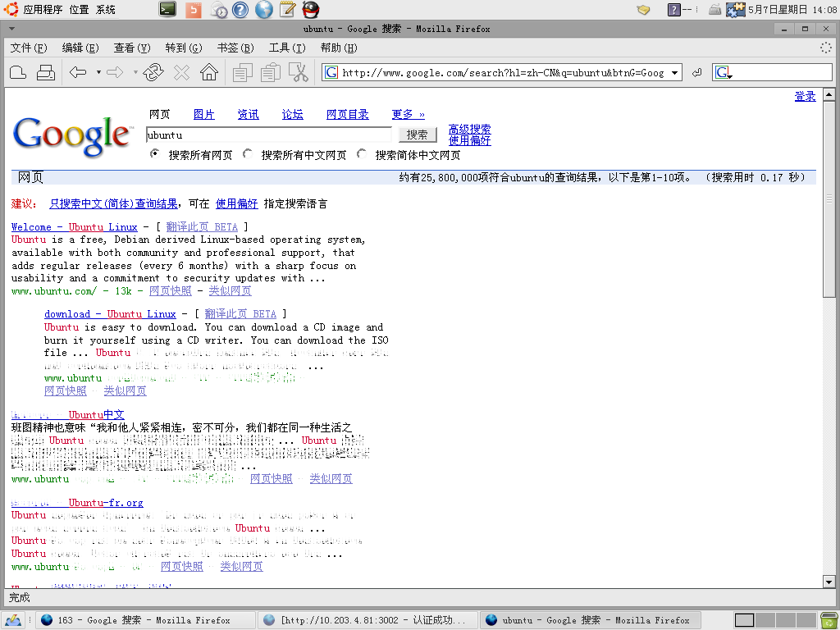Go back using the left arrow button
840x630 pixels.
(78, 72)
